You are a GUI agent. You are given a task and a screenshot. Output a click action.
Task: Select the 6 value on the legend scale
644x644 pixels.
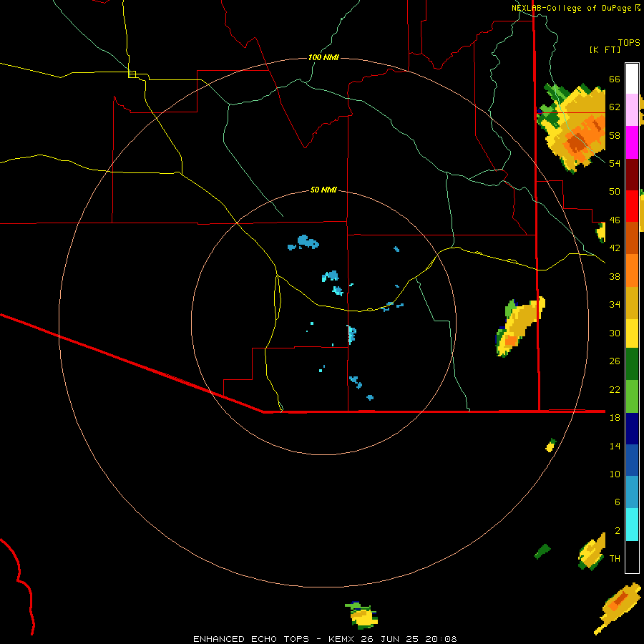click(x=617, y=502)
